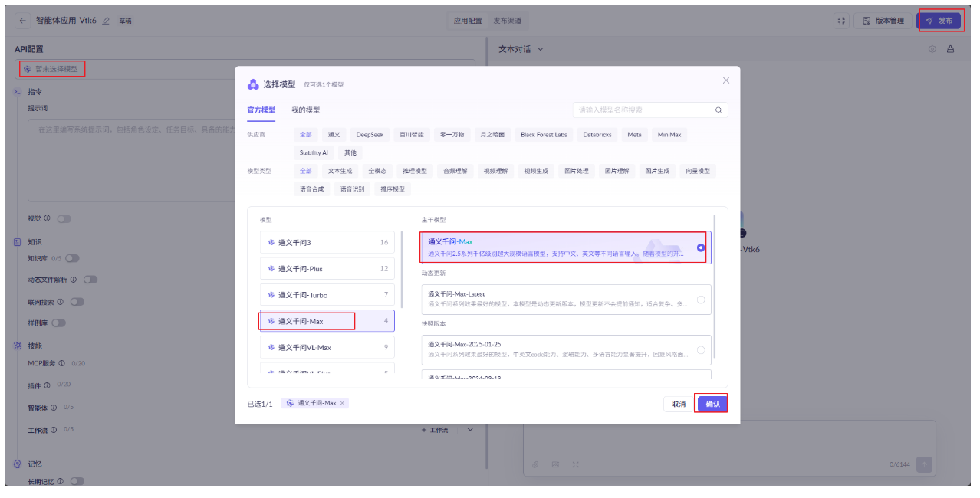The image size is (980, 498).
Task: Open the 通义千问-Turbo model group
Action: click(327, 295)
